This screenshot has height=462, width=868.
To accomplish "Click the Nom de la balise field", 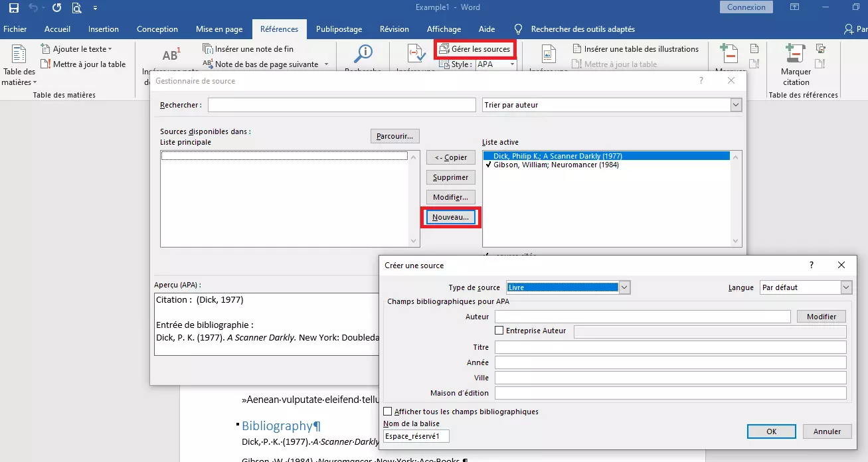I will coord(416,436).
